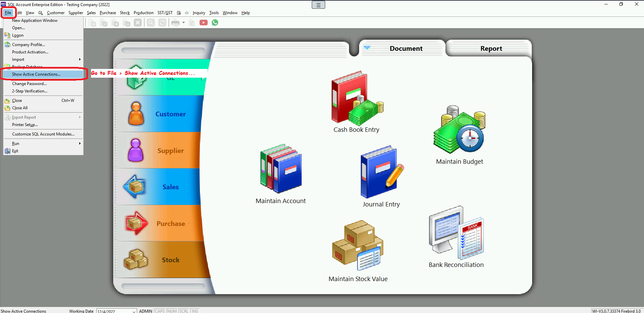This screenshot has height=313, width=644.
Task: Open the SST/GST menu
Action: coord(165,13)
